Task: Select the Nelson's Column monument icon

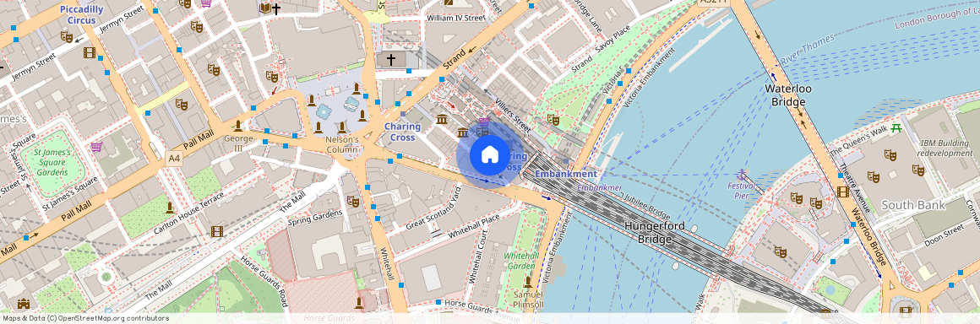Action: tap(341, 128)
